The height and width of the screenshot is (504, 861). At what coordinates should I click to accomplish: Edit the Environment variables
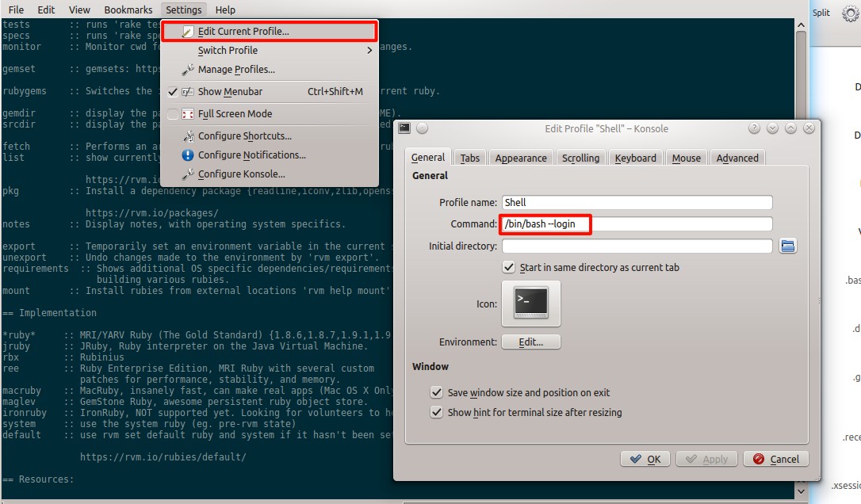coord(531,342)
